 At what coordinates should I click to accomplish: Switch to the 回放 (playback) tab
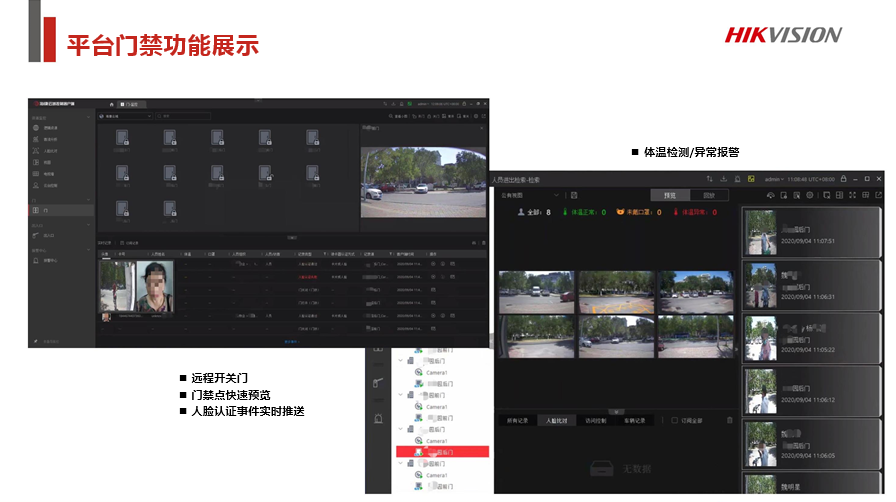pyautogui.click(x=709, y=196)
